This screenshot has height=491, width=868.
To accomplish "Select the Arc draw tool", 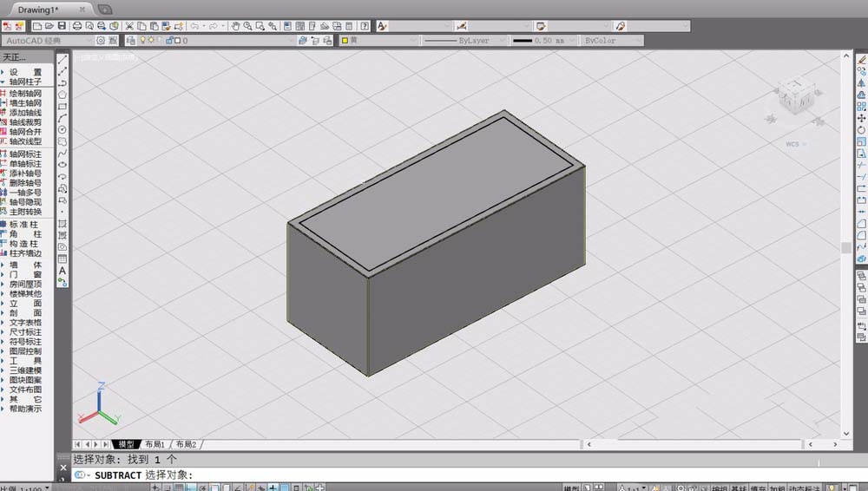I will pyautogui.click(x=62, y=118).
